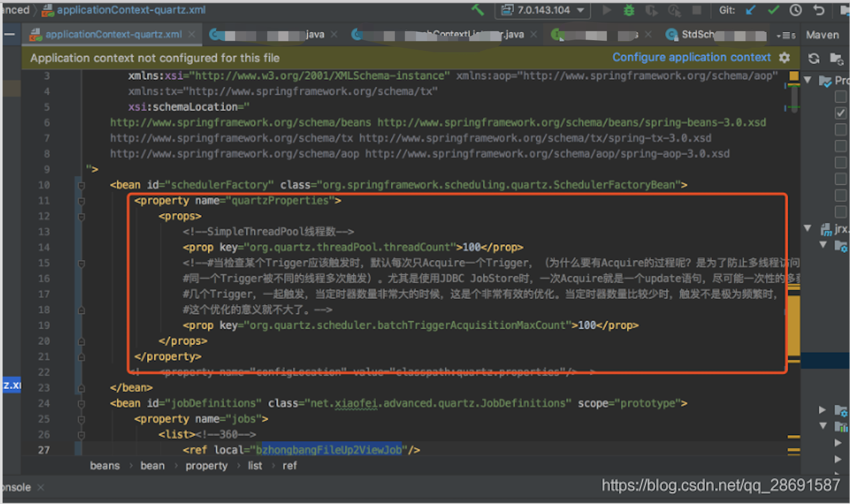850x504 pixels.
Task: Start debugging with the green bug icon
Action: [628, 10]
